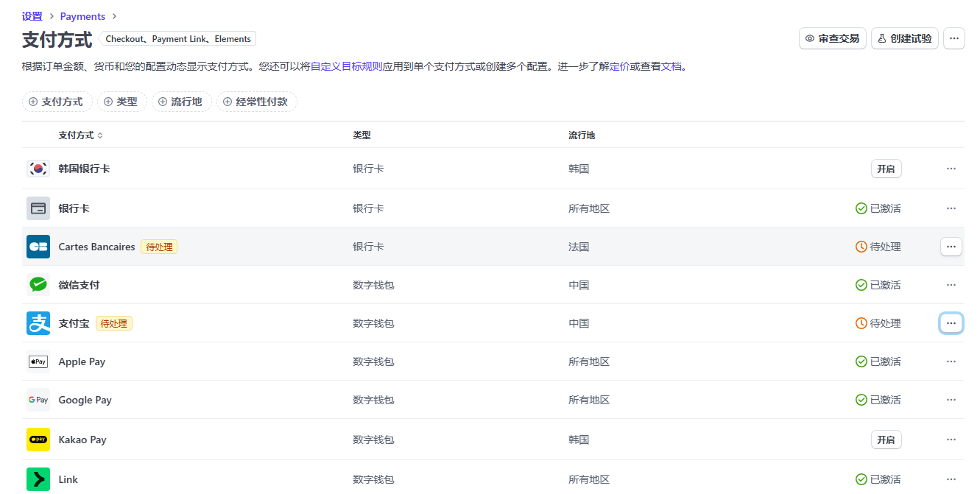Click the Google Pay logo icon
The width and height of the screenshot is (980, 494).
tap(38, 400)
